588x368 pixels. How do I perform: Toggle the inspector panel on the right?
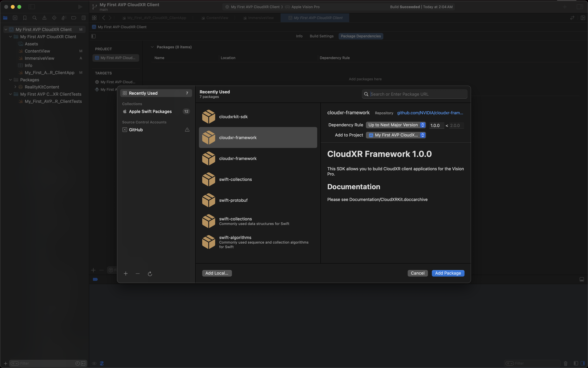pyautogui.click(x=580, y=7)
